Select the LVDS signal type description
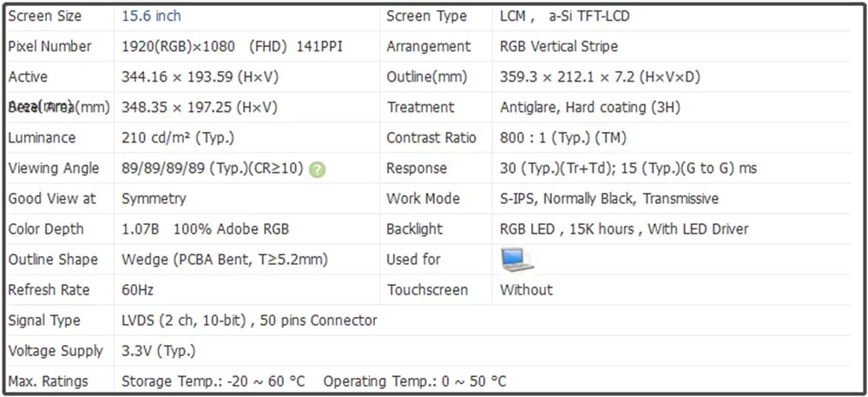The height and width of the screenshot is (397, 868). [x=249, y=321]
